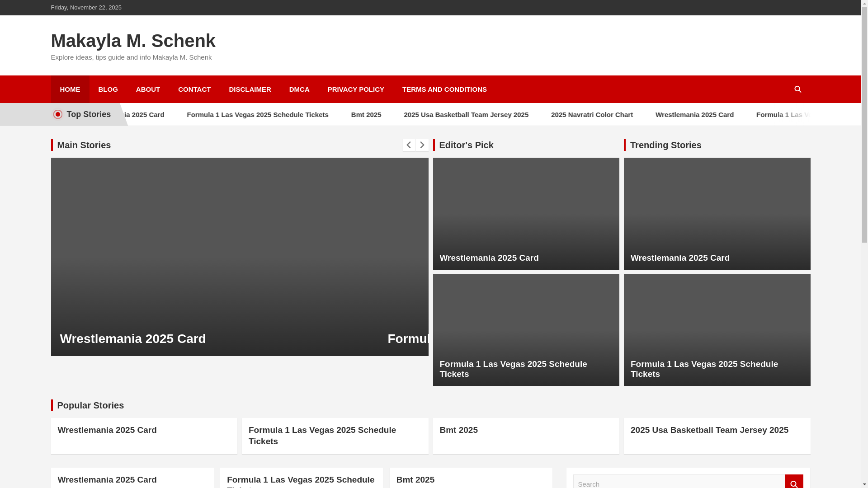This screenshot has height=488, width=868.
Task: Open Main Stories slide Wrestlemania 2025 Card
Action: pyautogui.click(x=132, y=338)
